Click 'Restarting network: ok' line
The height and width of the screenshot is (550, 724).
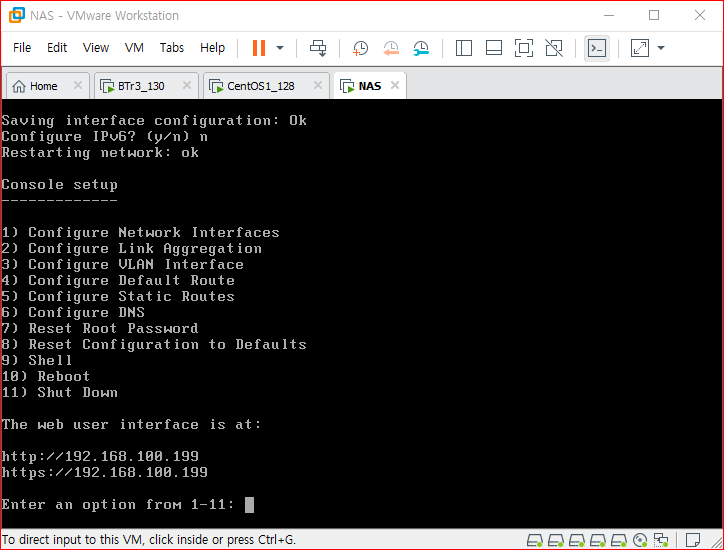tap(100, 152)
